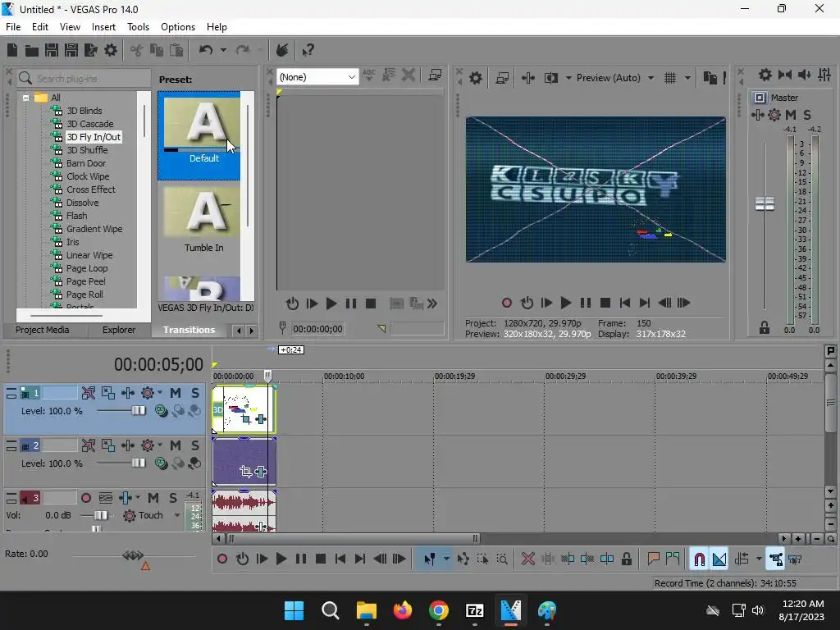
Task: Click track 1 Track Motion icon
Action: tap(107, 393)
